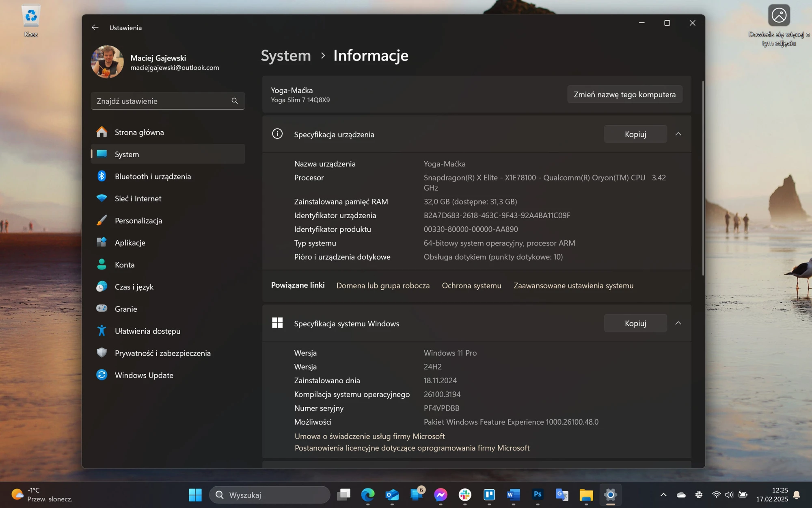
Task: Open the clock showing 12:25
Action: (772, 495)
